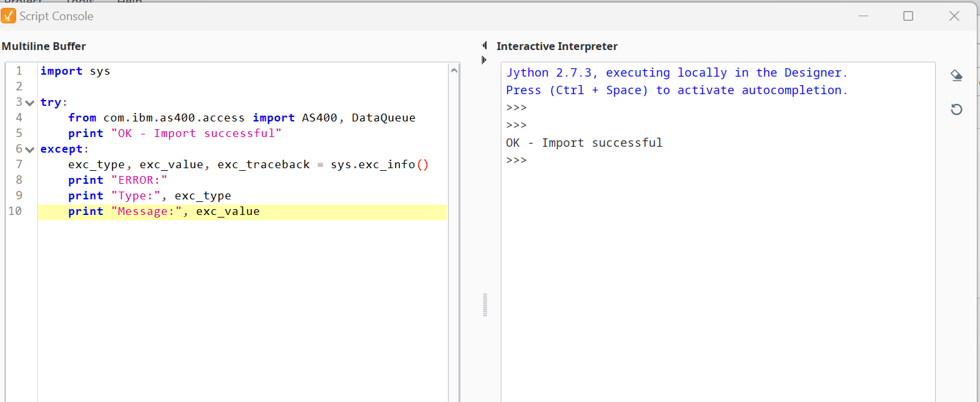This screenshot has height=402, width=980.
Task: Click the "Interactive Interpreter" panel label
Action: (557, 46)
